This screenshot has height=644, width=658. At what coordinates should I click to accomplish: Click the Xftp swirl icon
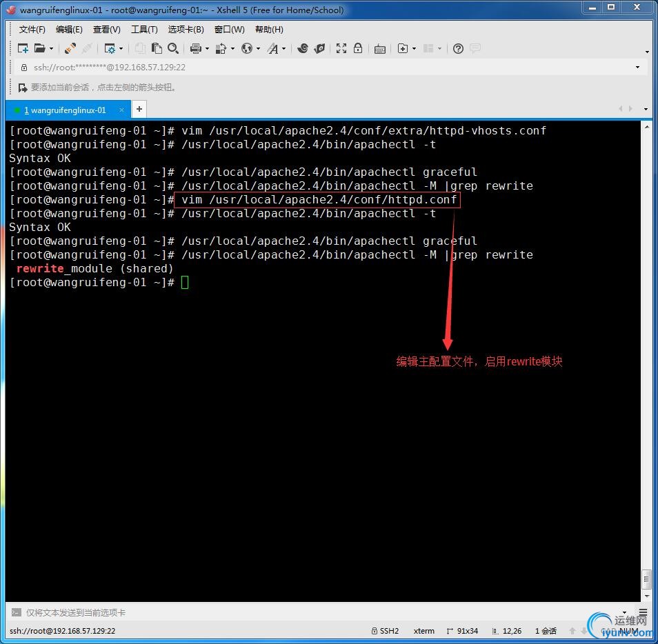(303, 49)
